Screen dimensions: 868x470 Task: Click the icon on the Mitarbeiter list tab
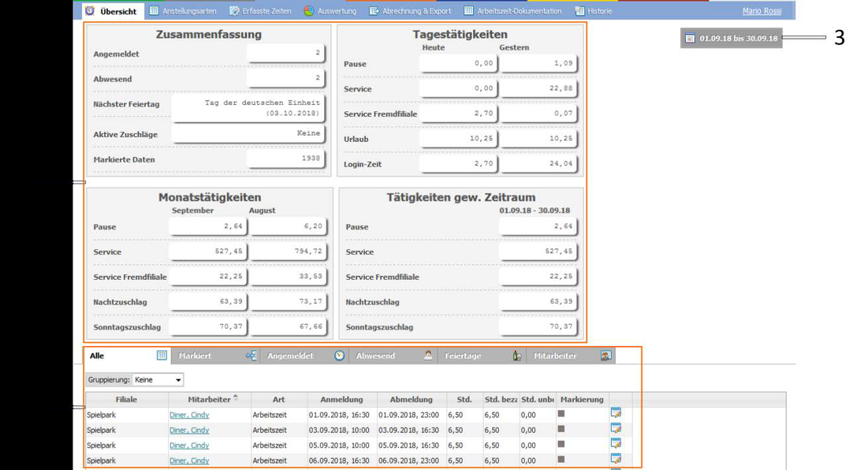pos(605,356)
